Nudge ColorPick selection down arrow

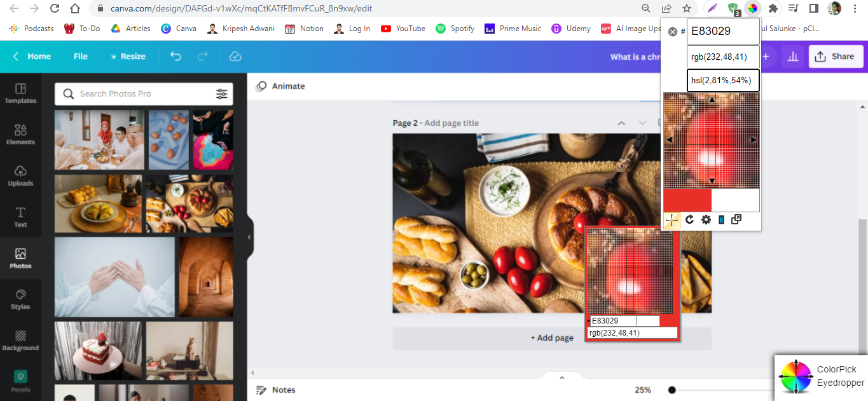point(712,182)
